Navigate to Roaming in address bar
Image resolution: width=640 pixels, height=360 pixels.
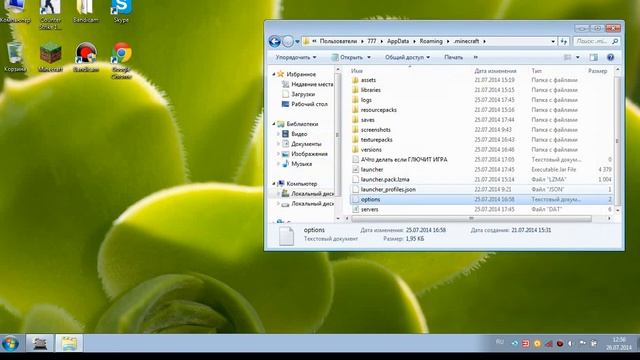[x=431, y=41]
